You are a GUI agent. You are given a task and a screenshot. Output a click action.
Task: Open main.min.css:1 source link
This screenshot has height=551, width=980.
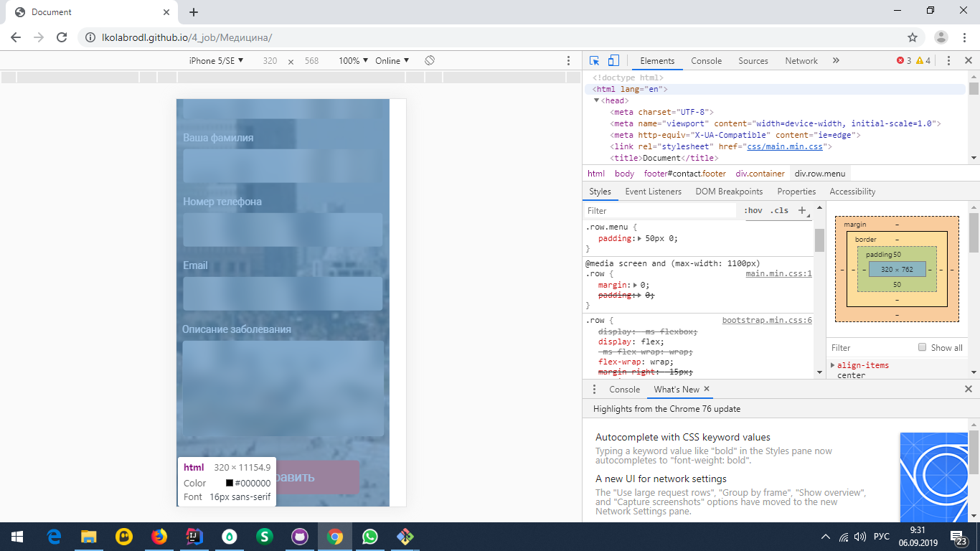pos(779,273)
